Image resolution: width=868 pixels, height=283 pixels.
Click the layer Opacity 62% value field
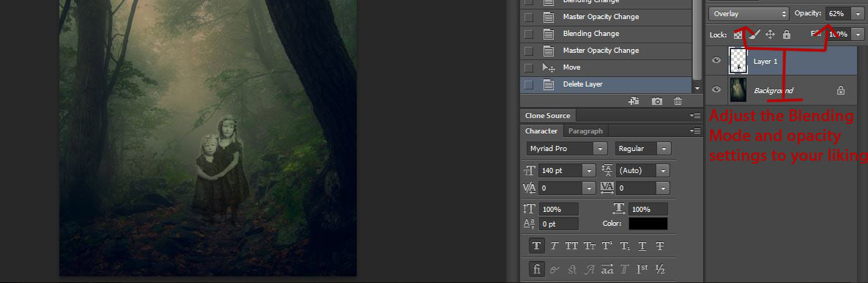click(838, 13)
